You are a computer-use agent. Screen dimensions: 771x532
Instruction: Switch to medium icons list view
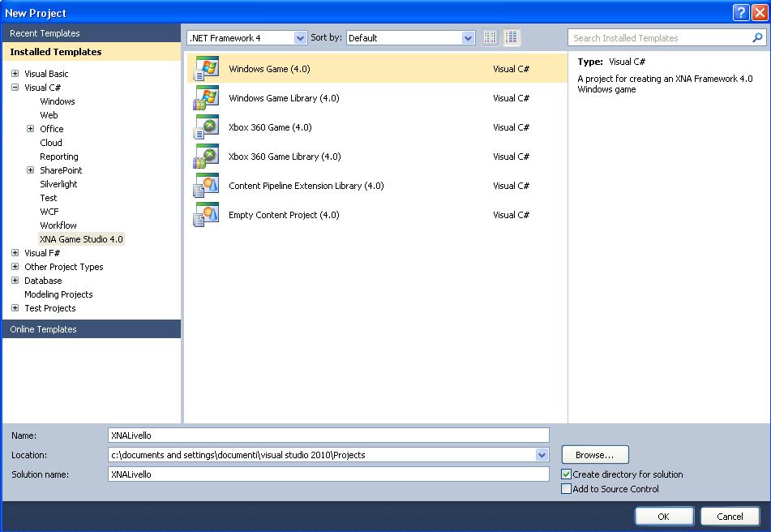512,37
